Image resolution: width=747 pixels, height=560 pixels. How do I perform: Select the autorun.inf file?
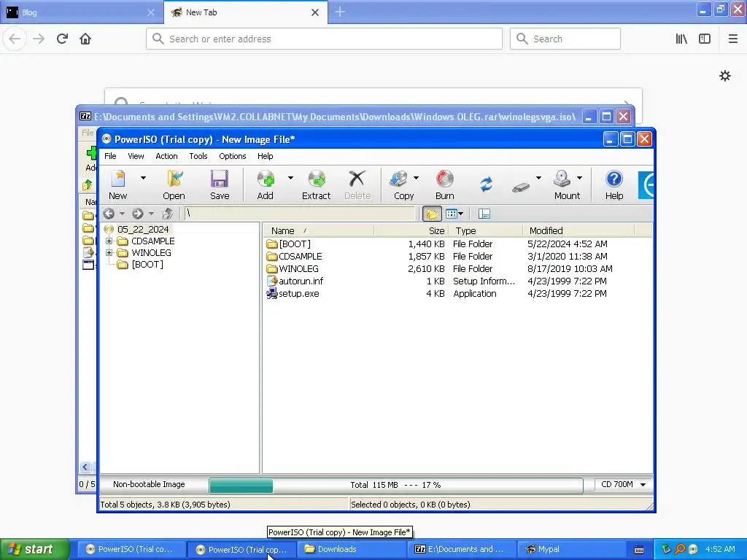(x=301, y=281)
